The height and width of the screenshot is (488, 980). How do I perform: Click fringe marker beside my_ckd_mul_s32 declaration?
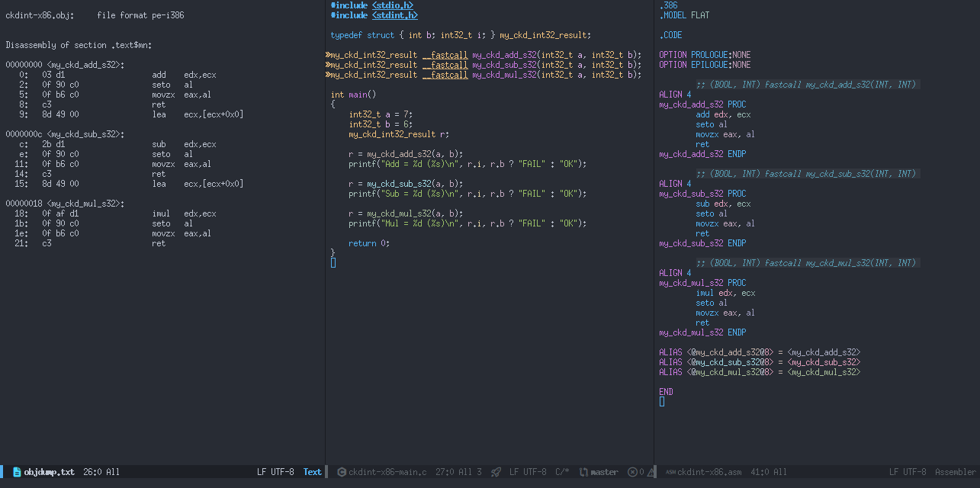[x=328, y=75]
